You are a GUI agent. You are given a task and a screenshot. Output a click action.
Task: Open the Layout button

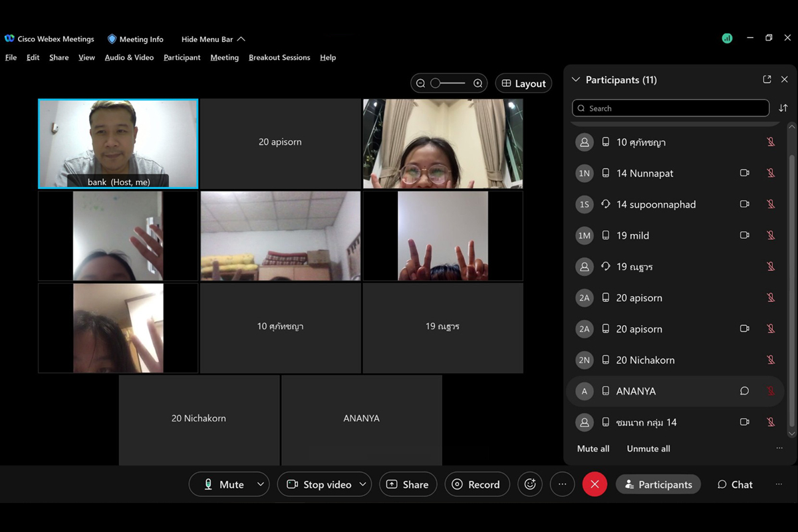[x=523, y=83]
